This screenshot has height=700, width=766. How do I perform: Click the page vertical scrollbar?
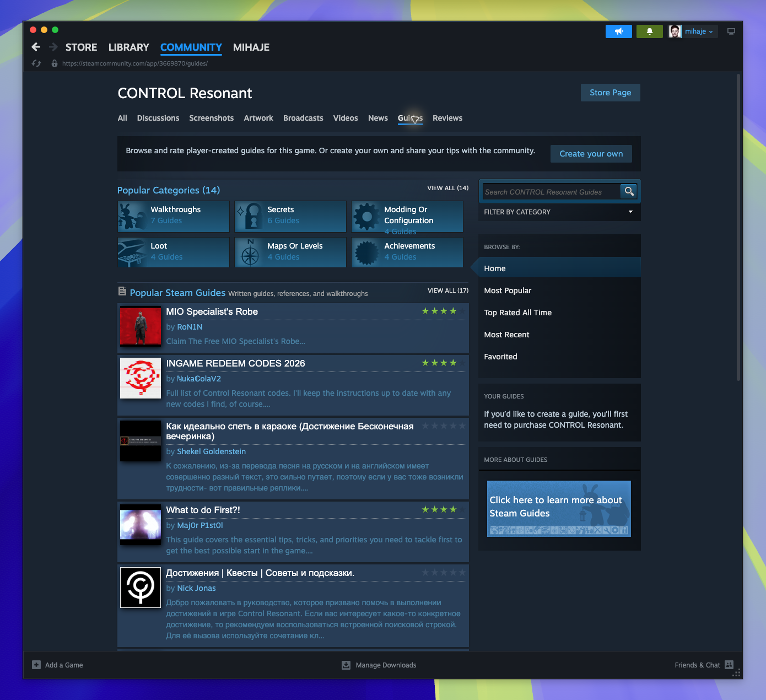(738, 227)
